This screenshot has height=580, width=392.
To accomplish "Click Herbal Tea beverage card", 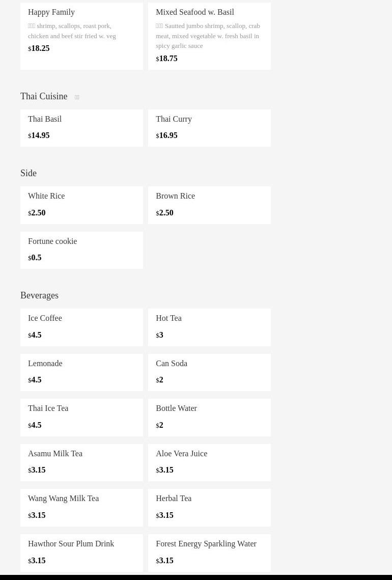I will tap(209, 507).
